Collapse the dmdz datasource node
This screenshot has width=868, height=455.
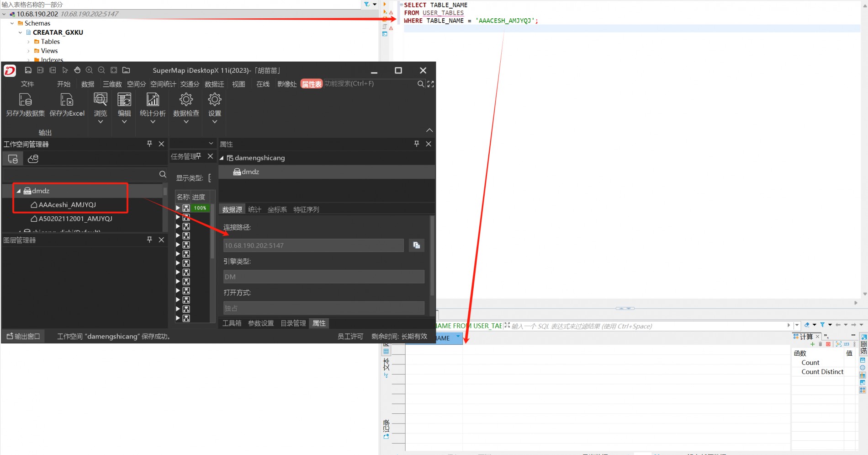tap(19, 191)
